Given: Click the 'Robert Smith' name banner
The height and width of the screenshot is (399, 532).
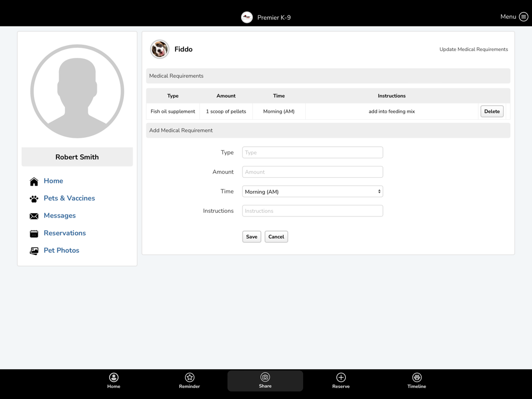Looking at the screenshot, I should (77, 157).
